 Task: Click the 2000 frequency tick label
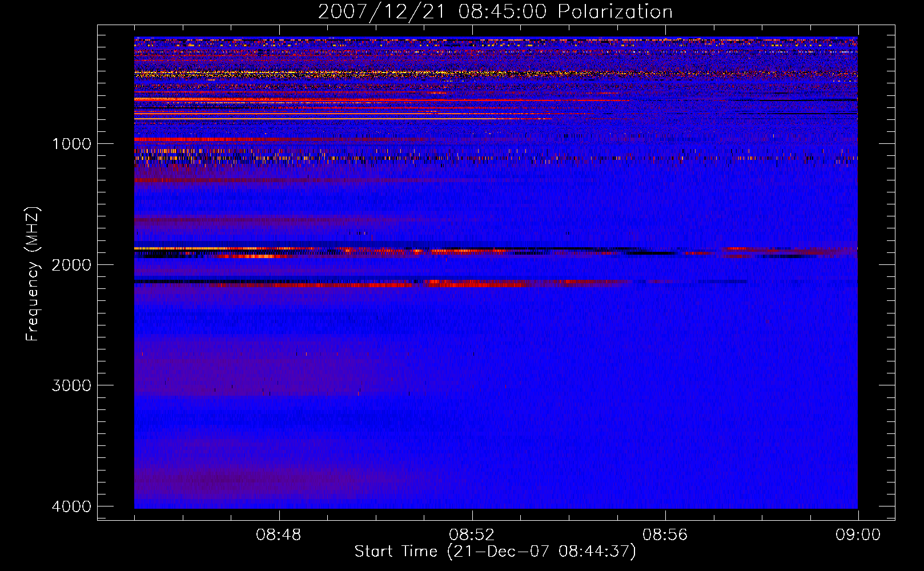tap(71, 264)
